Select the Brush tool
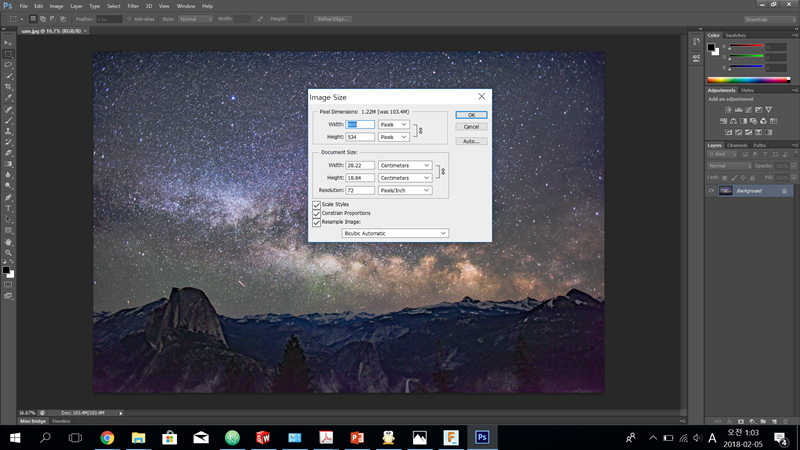 [8, 121]
